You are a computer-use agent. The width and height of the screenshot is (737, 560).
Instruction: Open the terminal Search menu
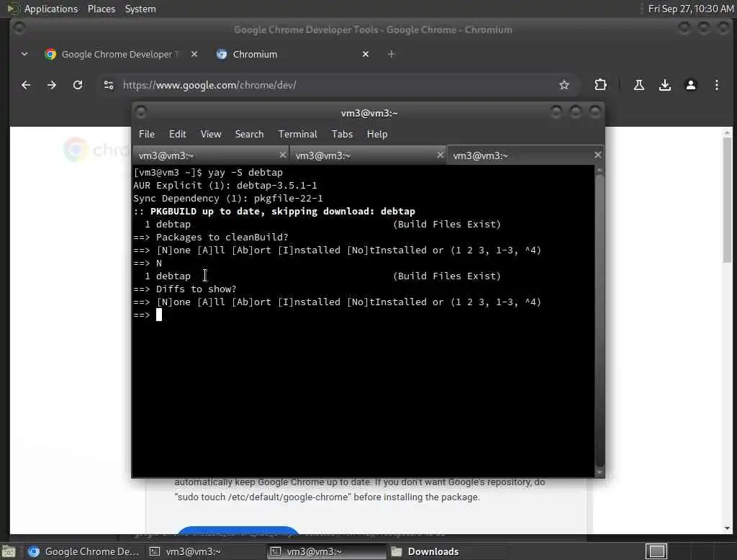(x=249, y=134)
